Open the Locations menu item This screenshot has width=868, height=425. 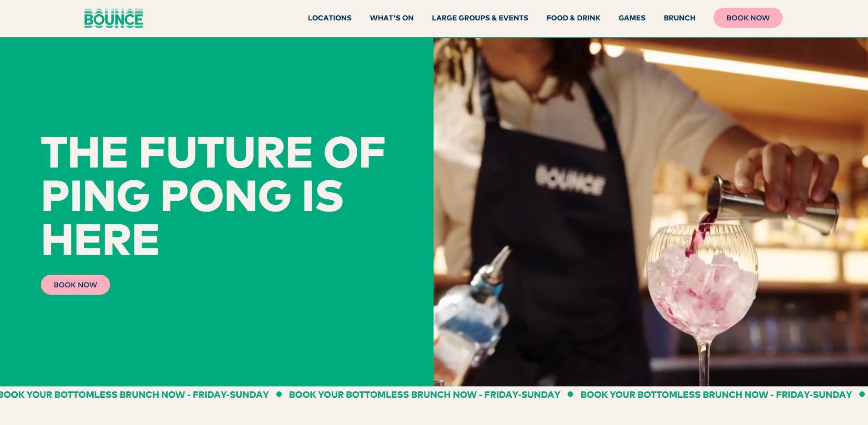pyautogui.click(x=329, y=18)
